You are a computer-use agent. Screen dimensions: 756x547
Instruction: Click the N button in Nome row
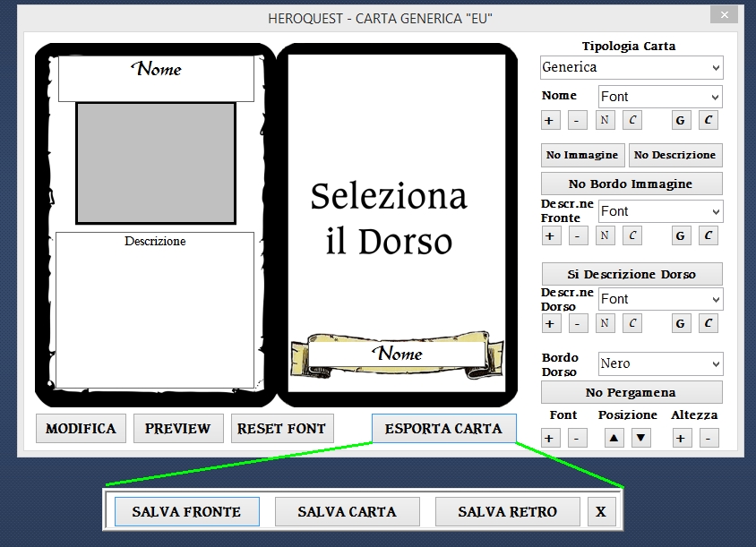coord(606,121)
